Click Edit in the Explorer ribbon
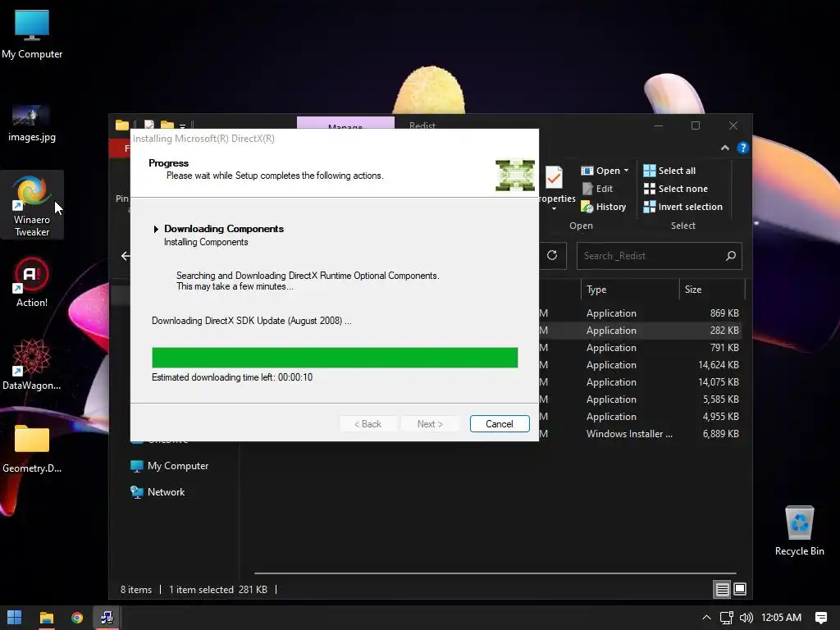 coord(597,189)
